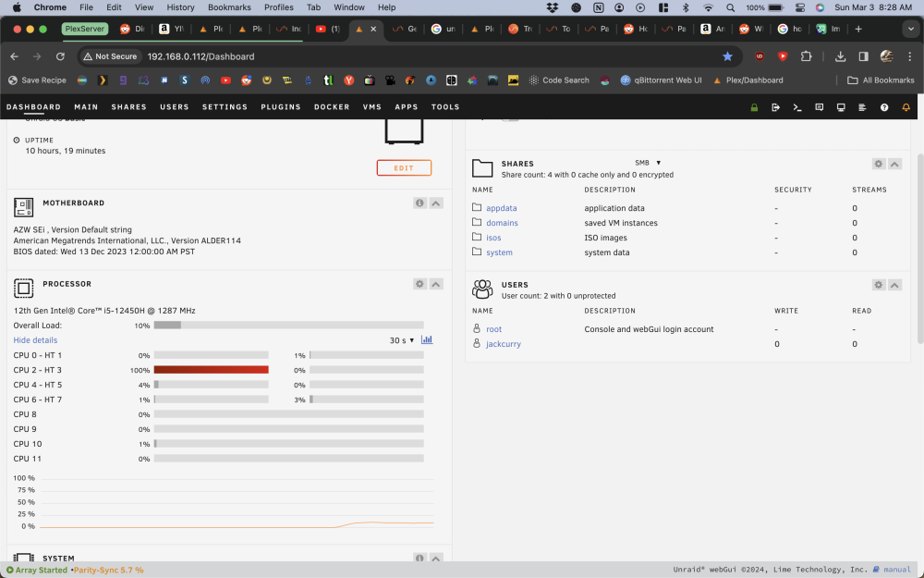
Task: Open the Settings menu tab
Action: 225,106
